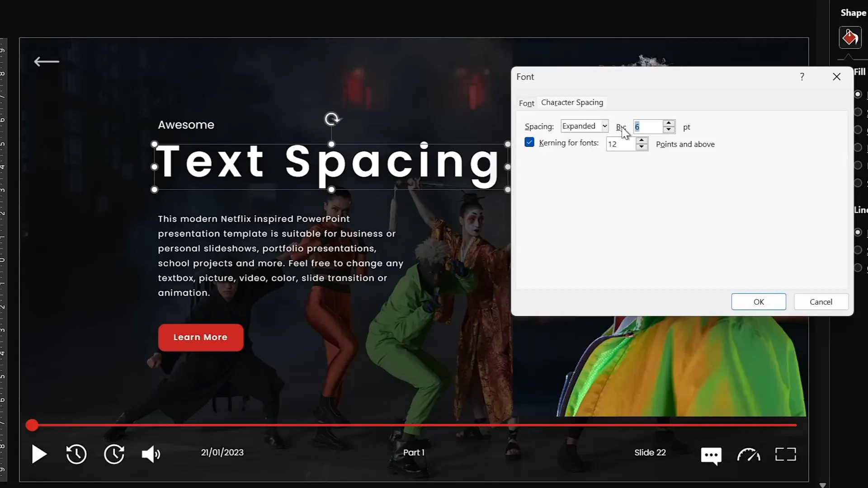Click the 21/01/2023 date text

coord(222,452)
